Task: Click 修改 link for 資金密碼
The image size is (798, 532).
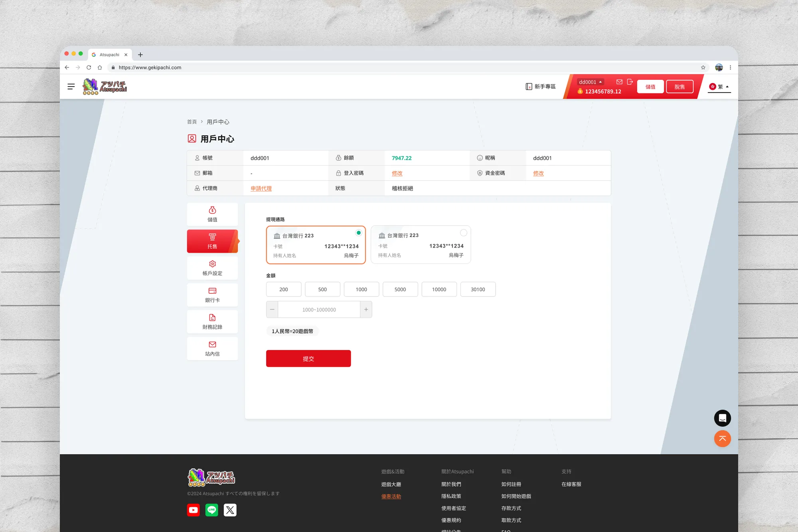Action: tap(538, 173)
